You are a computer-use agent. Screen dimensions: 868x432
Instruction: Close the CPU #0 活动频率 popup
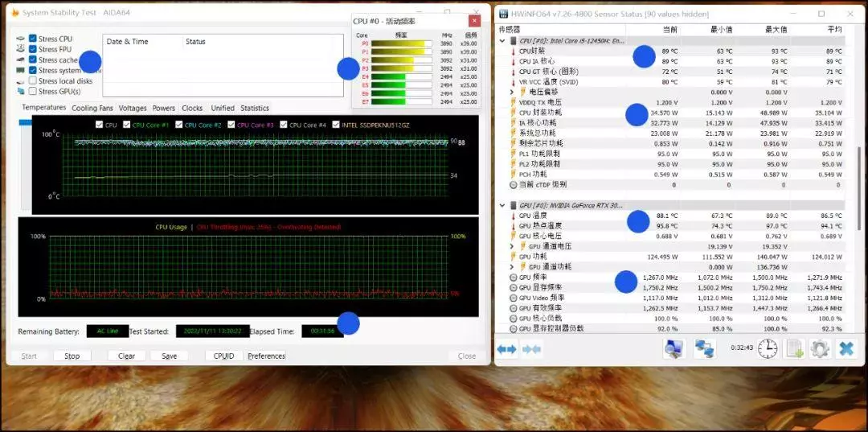[474, 21]
